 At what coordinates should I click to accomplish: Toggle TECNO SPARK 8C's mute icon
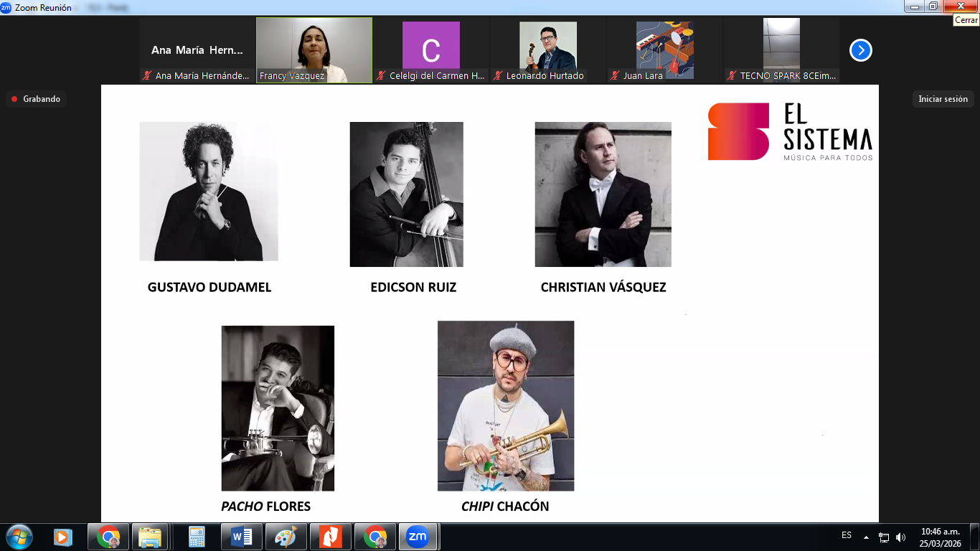731,75
